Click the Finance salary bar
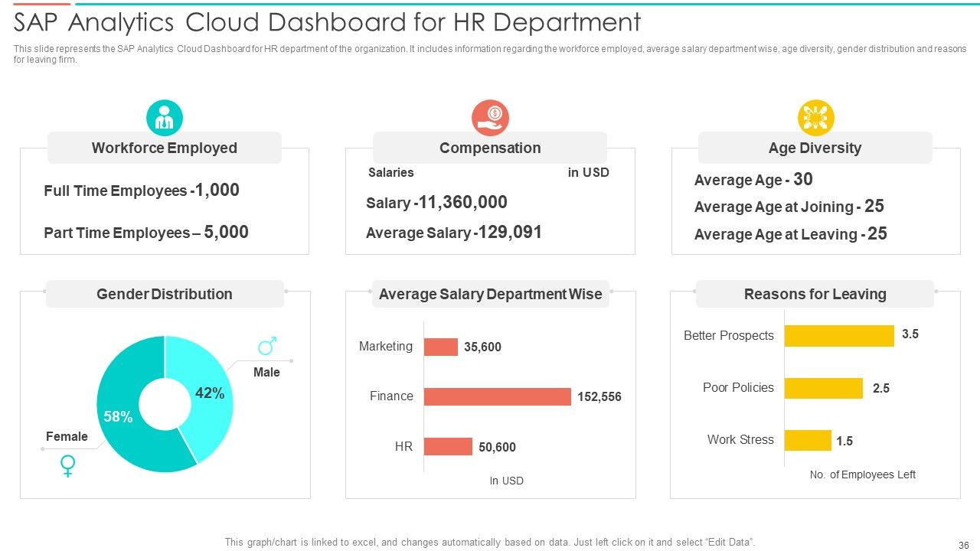The image size is (980, 551). pos(498,396)
